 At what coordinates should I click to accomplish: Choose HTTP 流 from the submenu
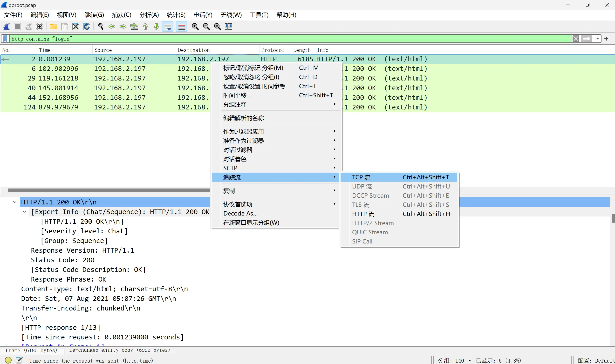click(363, 214)
